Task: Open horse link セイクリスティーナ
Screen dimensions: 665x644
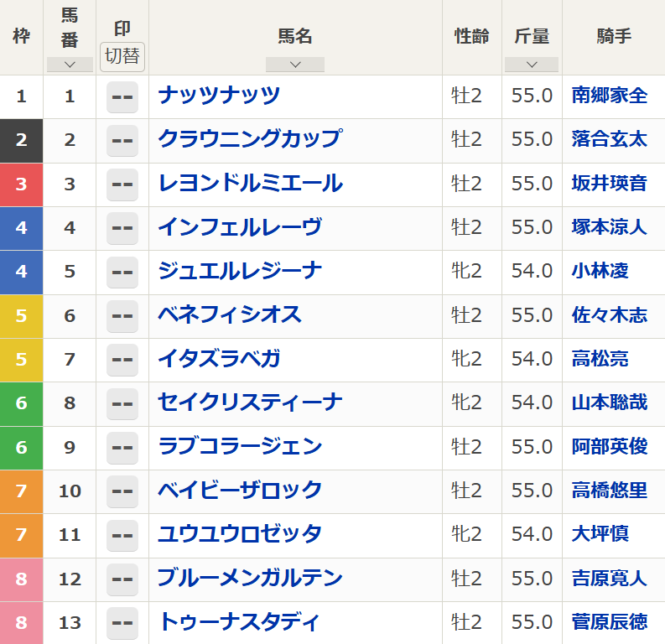Action: pos(250,402)
